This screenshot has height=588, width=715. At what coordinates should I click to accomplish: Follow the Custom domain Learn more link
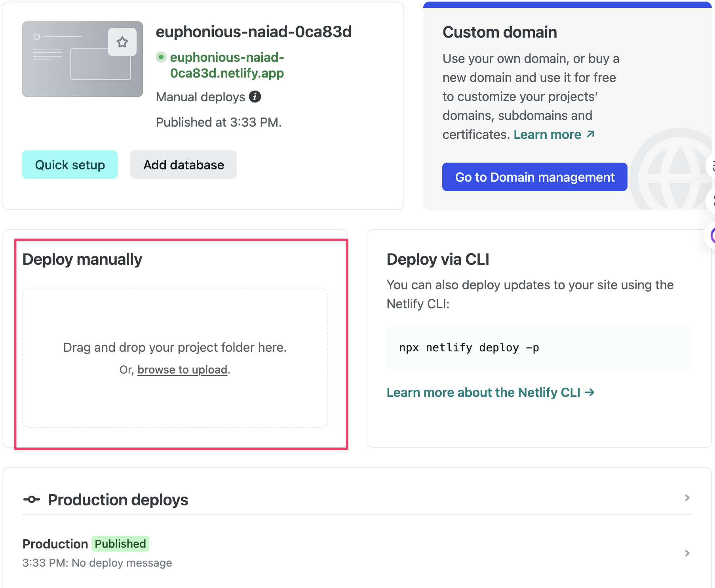pos(547,135)
